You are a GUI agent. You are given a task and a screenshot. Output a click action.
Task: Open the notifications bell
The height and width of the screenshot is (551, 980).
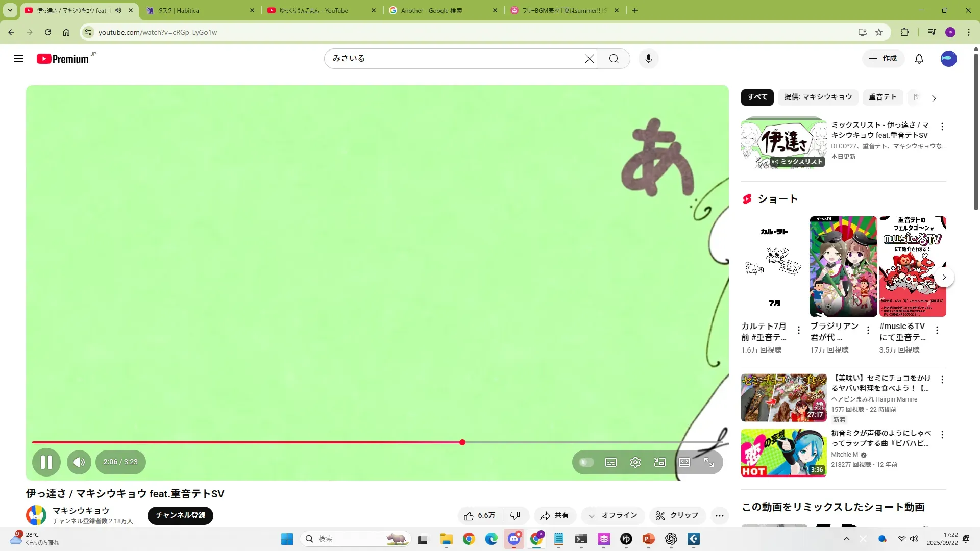point(919,59)
